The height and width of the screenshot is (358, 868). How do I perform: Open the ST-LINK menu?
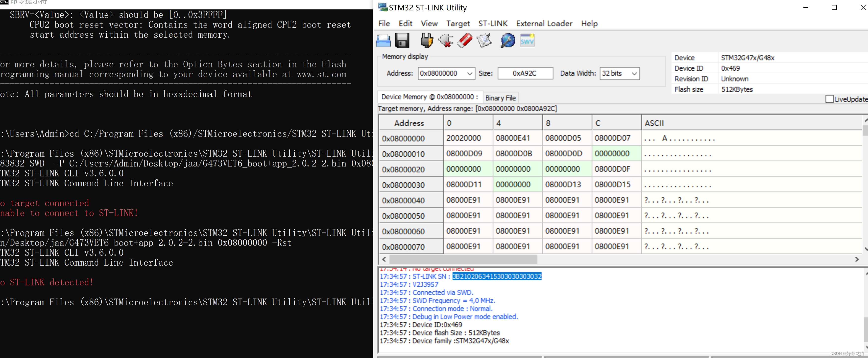coord(493,23)
